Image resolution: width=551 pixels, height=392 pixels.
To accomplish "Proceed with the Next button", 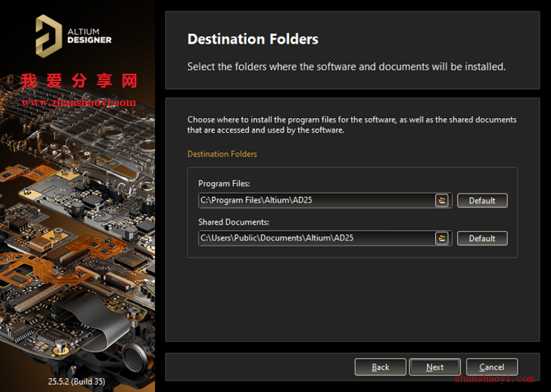I will coord(435,367).
